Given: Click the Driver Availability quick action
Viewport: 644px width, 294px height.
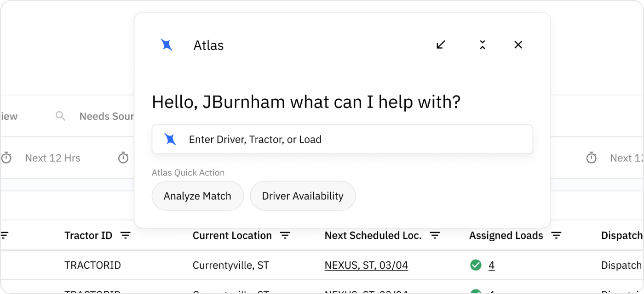Looking at the screenshot, I should [x=302, y=196].
